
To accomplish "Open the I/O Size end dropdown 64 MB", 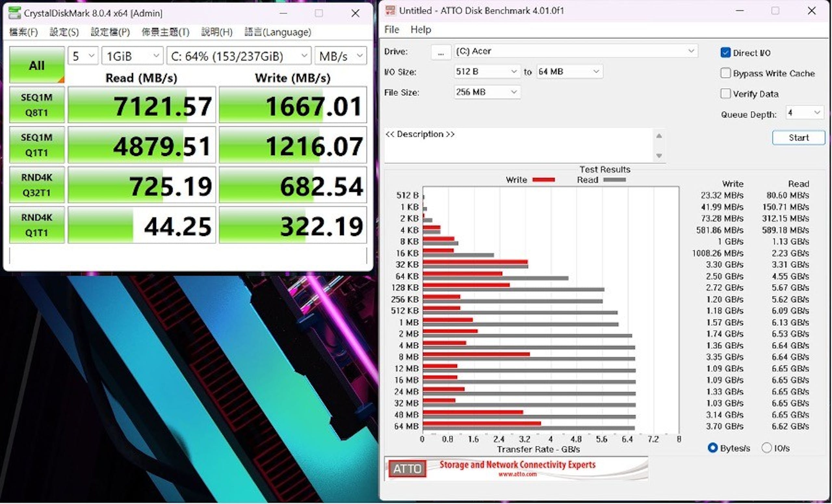I will [569, 71].
